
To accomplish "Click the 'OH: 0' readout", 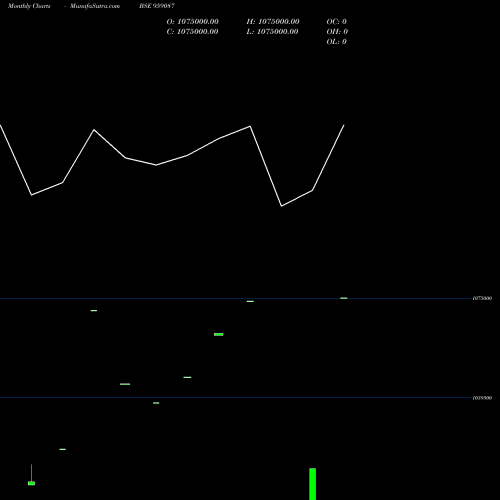I will (337, 32).
